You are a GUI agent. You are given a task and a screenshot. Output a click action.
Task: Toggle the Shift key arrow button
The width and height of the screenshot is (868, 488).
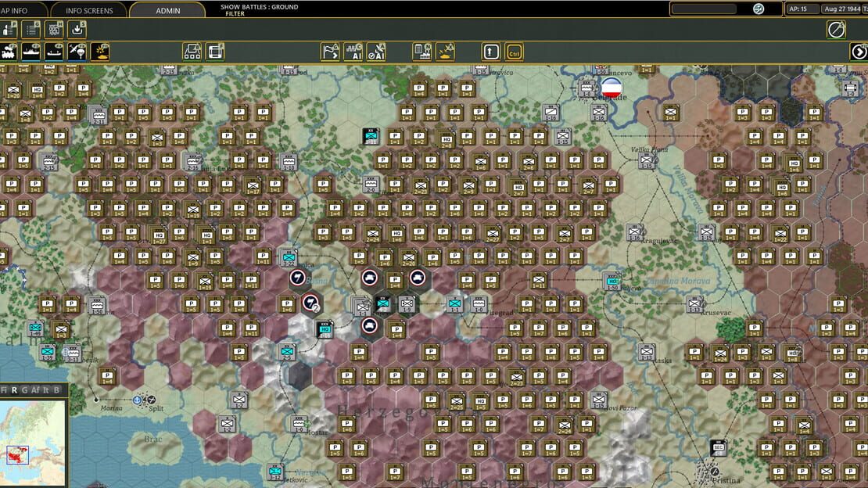click(491, 52)
